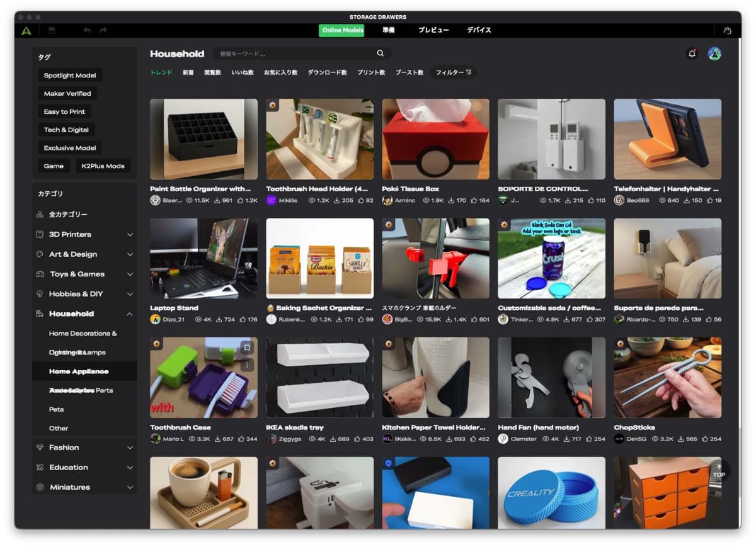This screenshot has height=547, width=756.
Task: Click the save icon in the top toolbar
Action: click(x=52, y=30)
